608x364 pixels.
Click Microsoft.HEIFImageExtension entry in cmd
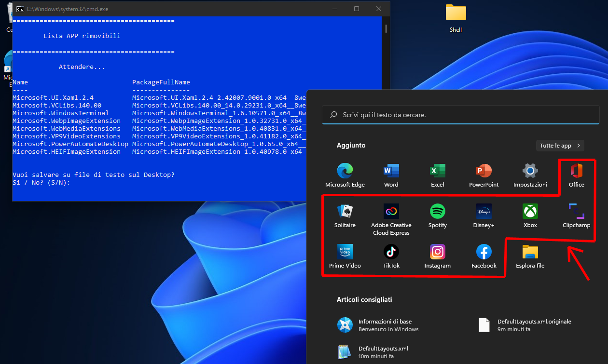coord(67,152)
